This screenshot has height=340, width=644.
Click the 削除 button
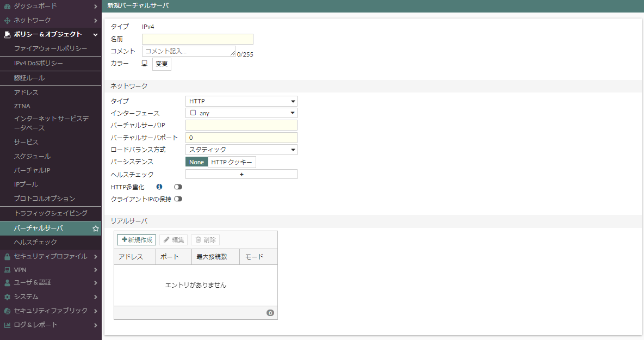(x=206, y=240)
